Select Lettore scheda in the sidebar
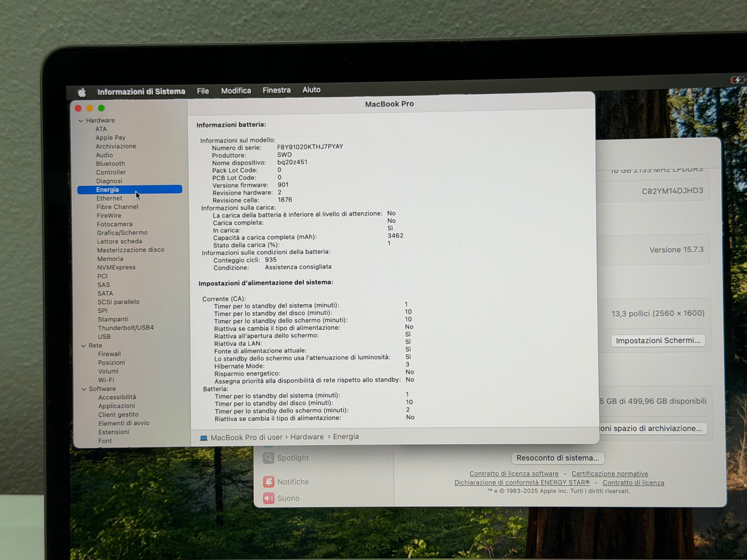 (119, 241)
